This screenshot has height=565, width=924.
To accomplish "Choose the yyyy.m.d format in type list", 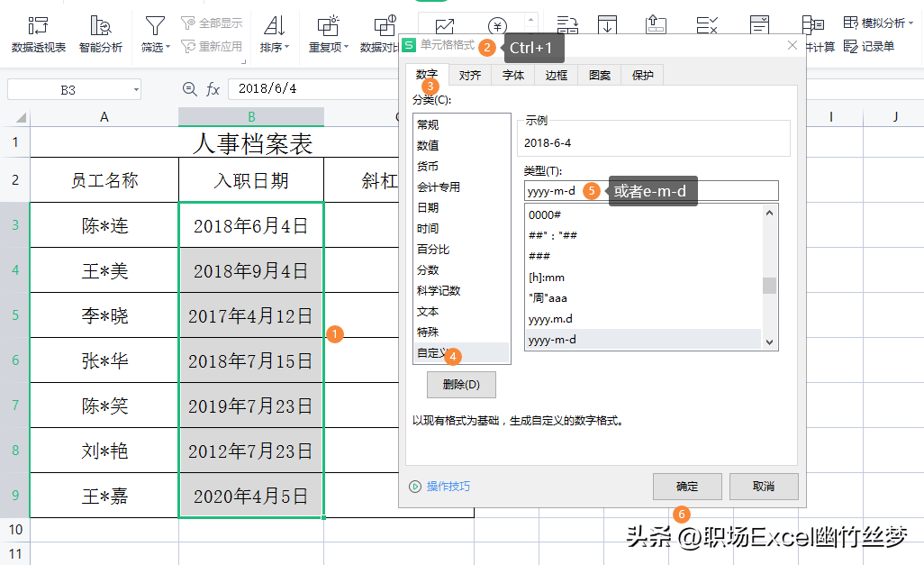I will [x=644, y=318].
